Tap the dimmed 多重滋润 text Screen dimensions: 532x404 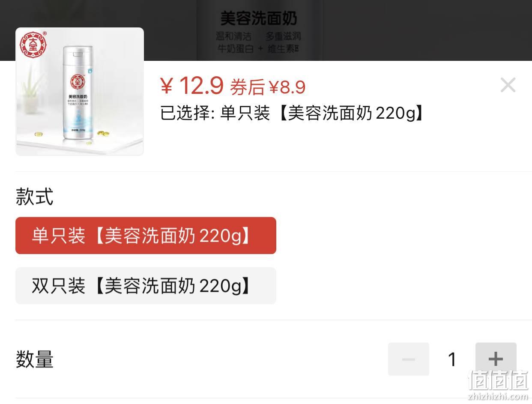pyautogui.click(x=283, y=36)
